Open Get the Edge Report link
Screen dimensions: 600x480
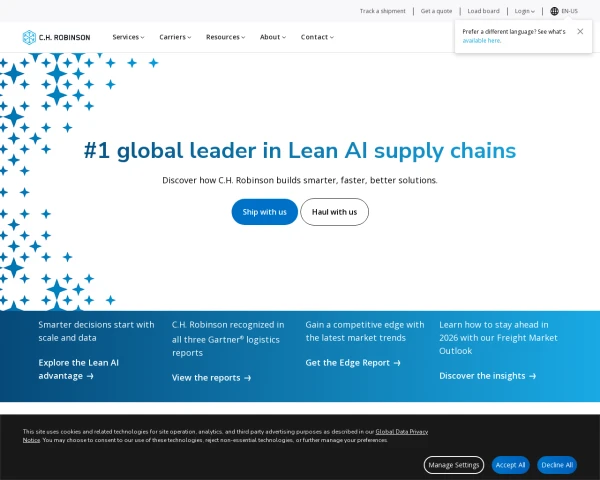coord(353,363)
